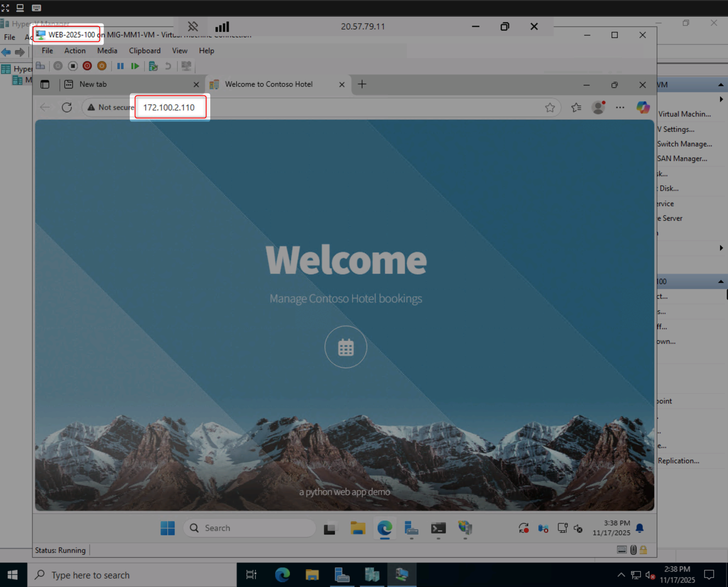Screen dimensions: 728x587
Task: Shut down the VM with the red icon
Action: (87, 66)
